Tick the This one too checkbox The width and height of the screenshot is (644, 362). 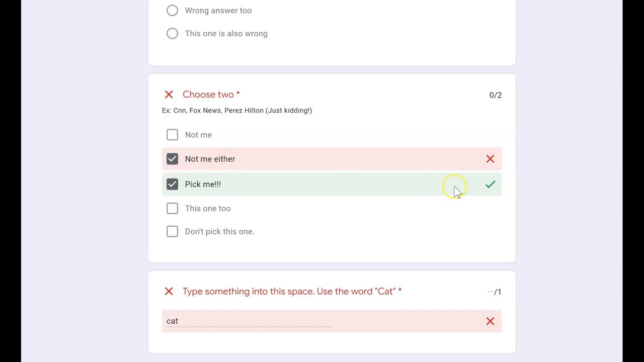(172, 208)
